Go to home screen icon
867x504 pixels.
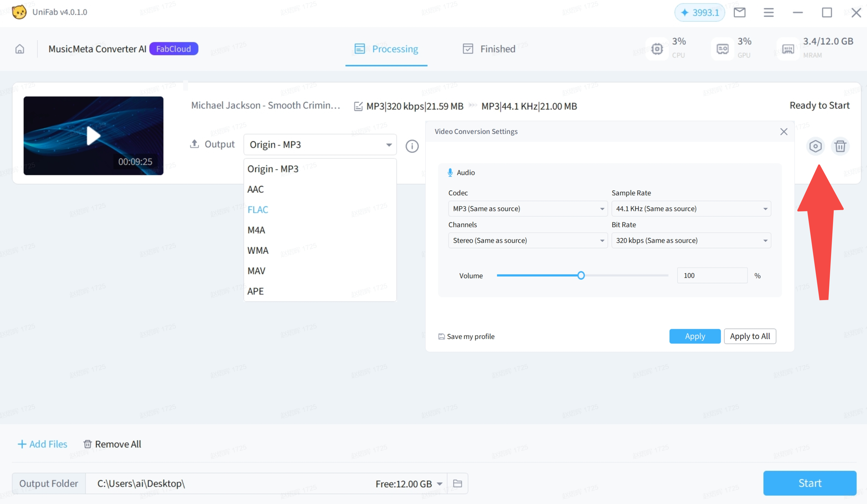[x=20, y=49]
